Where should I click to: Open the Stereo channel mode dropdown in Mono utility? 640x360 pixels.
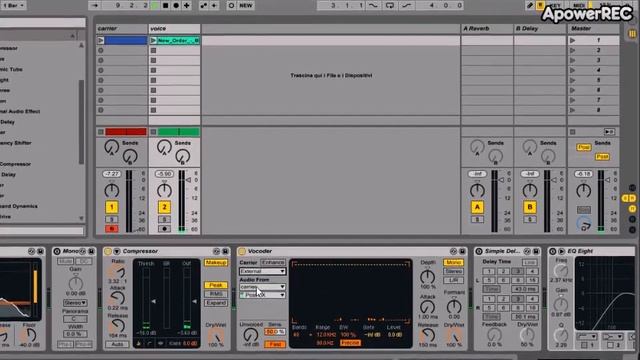(75, 303)
